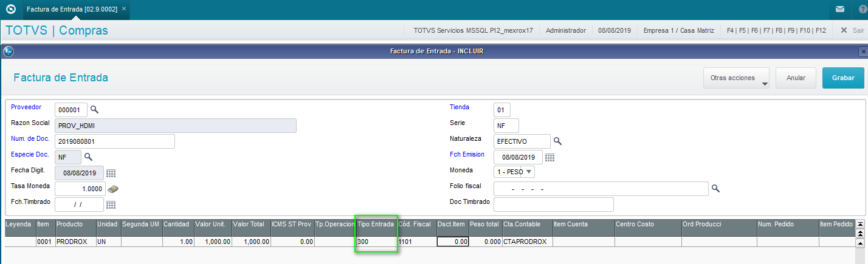Viewport: 868px width, 264px height.
Task: Click Administrador user label
Action: (x=566, y=30)
